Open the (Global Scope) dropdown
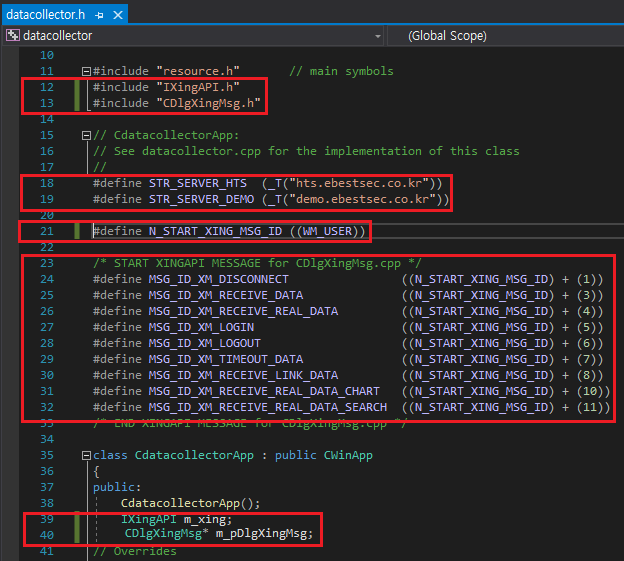 pyautogui.click(x=447, y=36)
